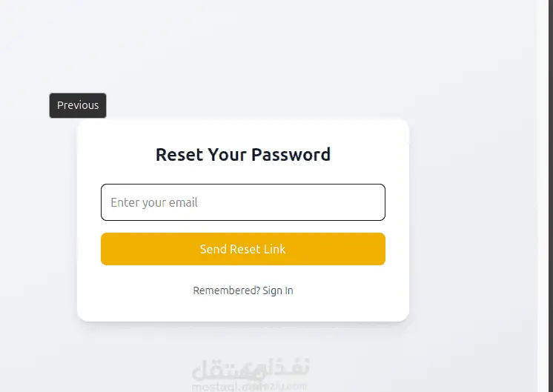
Task: Click the right edge of yellow button
Action: 378,249
